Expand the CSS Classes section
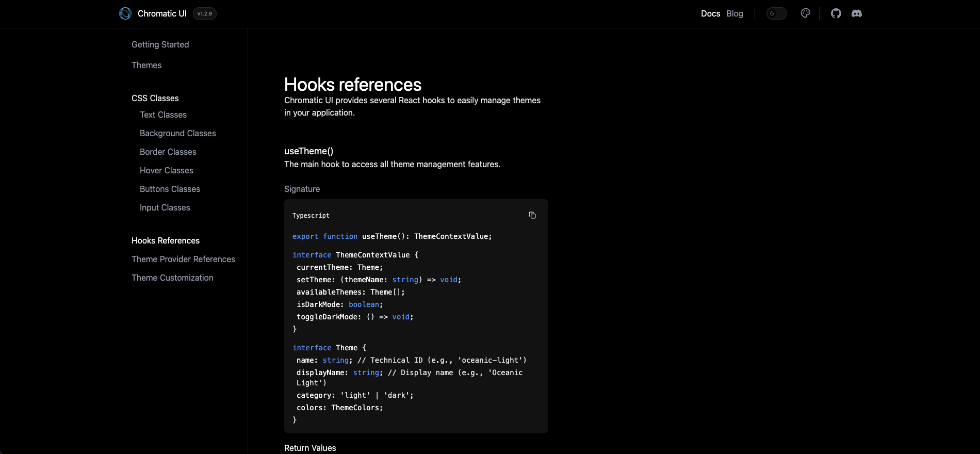 coord(155,98)
